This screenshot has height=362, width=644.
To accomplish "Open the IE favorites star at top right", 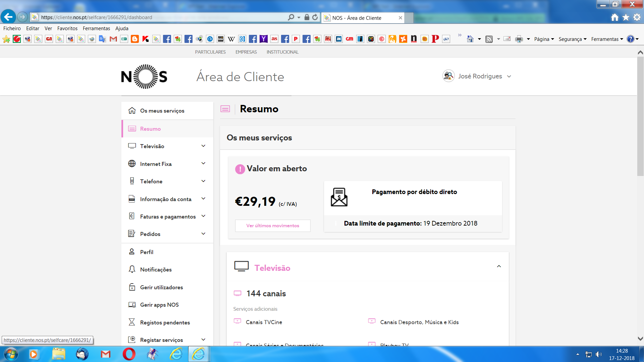I will point(626,17).
